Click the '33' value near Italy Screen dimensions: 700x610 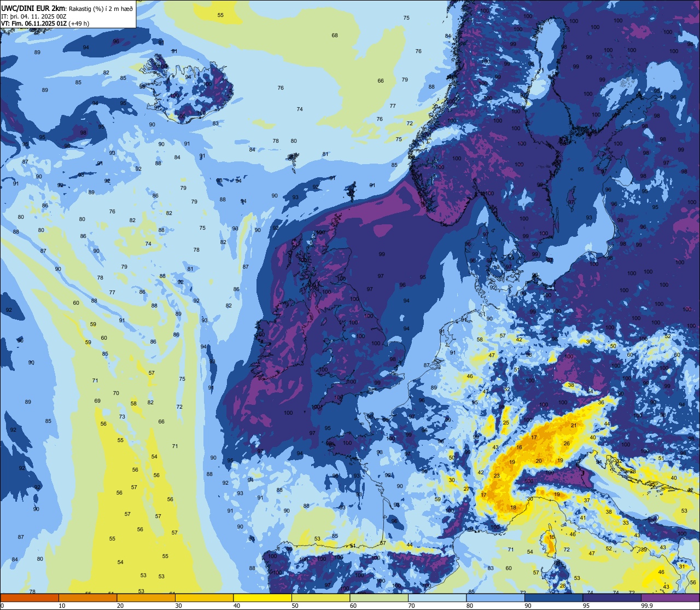pos(626,522)
